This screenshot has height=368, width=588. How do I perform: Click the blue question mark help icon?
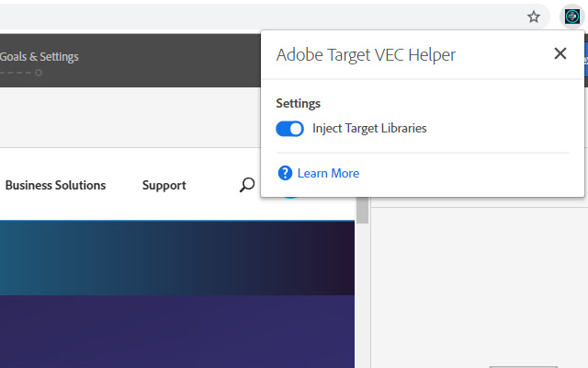[285, 173]
